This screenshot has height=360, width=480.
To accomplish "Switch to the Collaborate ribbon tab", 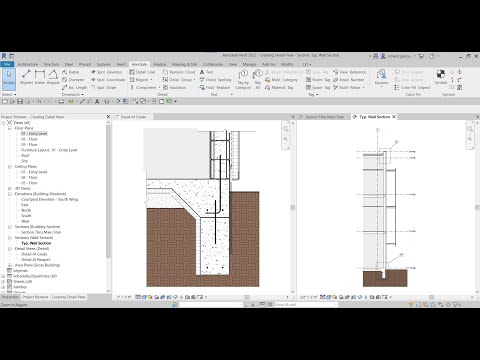I will point(213,64).
